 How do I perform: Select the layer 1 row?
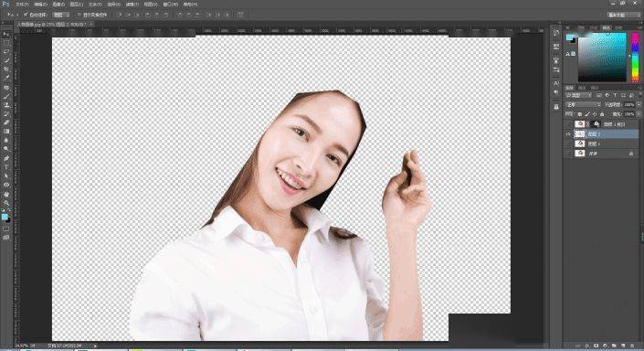[x=602, y=144]
